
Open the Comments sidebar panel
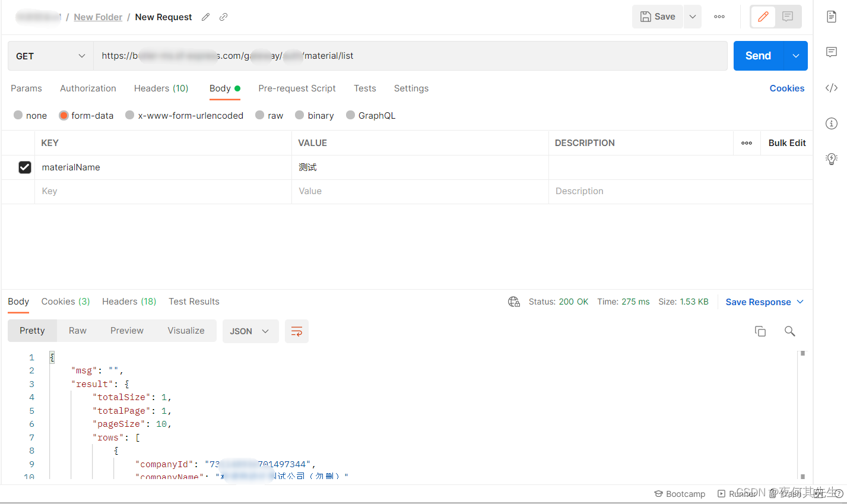(x=831, y=52)
